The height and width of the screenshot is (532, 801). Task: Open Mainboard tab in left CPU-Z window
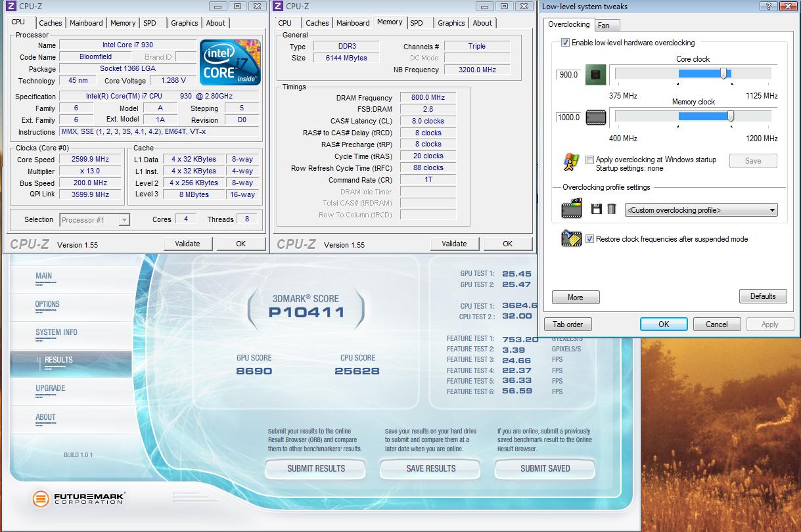pyautogui.click(x=86, y=23)
